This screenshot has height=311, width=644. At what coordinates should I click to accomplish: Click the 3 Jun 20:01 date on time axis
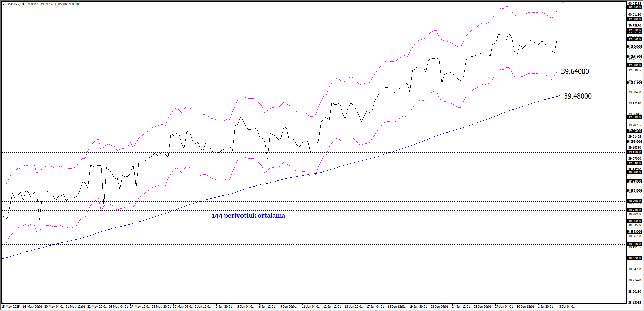[x=224, y=307]
